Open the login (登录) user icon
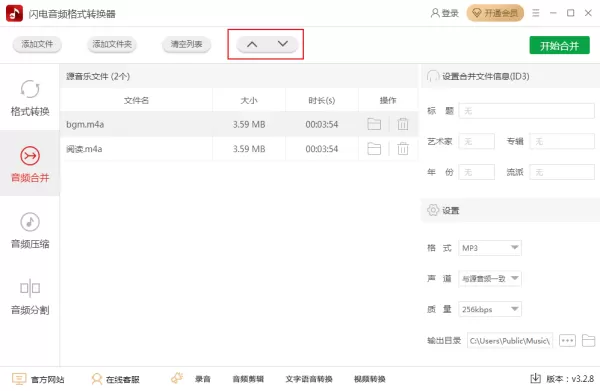This screenshot has height=391, width=600. click(x=435, y=13)
